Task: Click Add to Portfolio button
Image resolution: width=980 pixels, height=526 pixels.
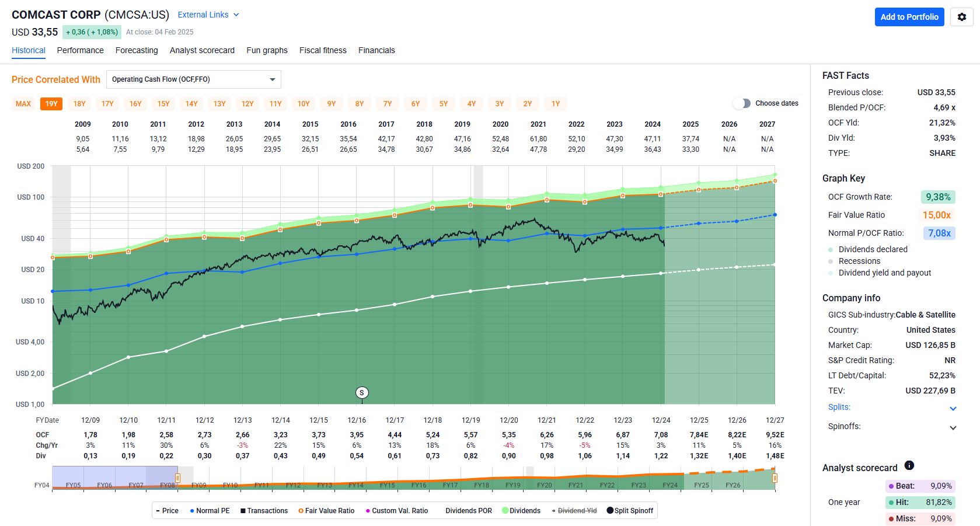Action: (909, 17)
